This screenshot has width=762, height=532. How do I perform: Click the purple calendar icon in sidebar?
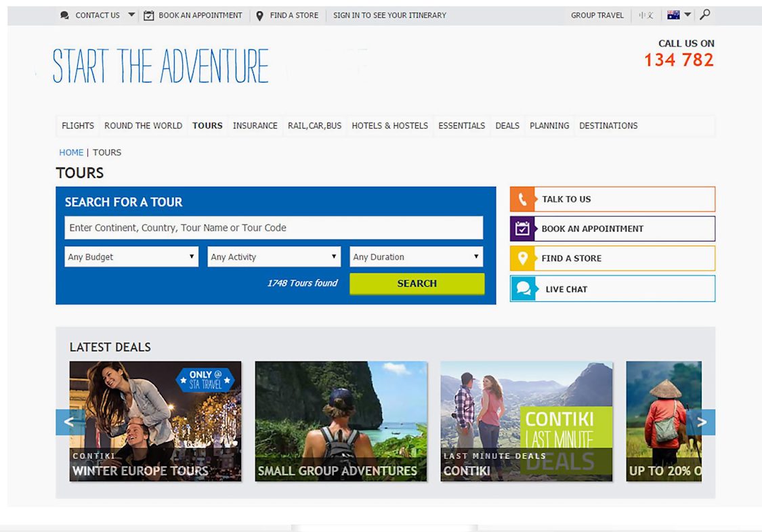[x=522, y=229]
